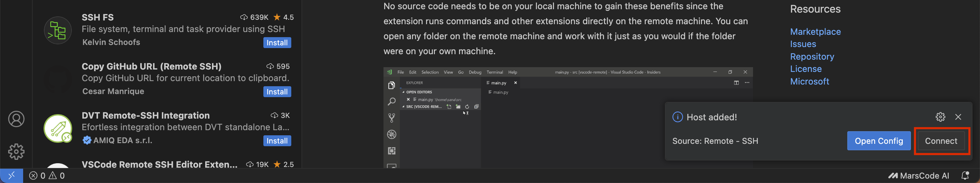Open the Issues resource link
980x183 pixels.
coord(803,44)
